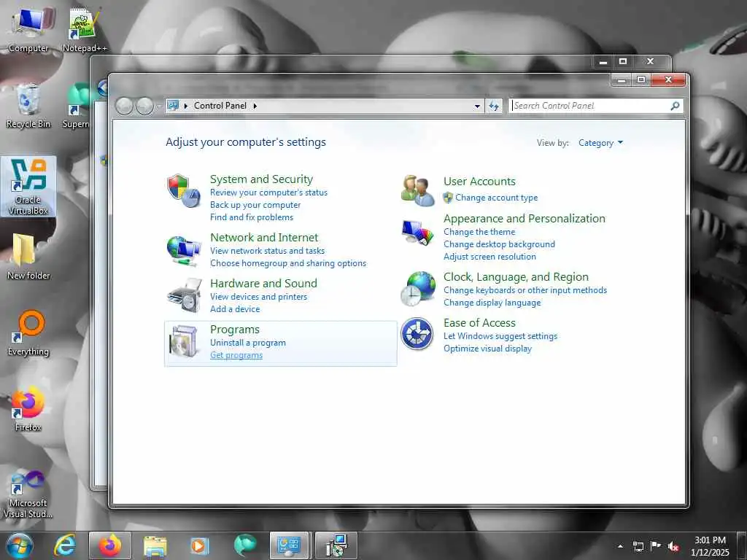Open View devices and printers link

coord(259,297)
